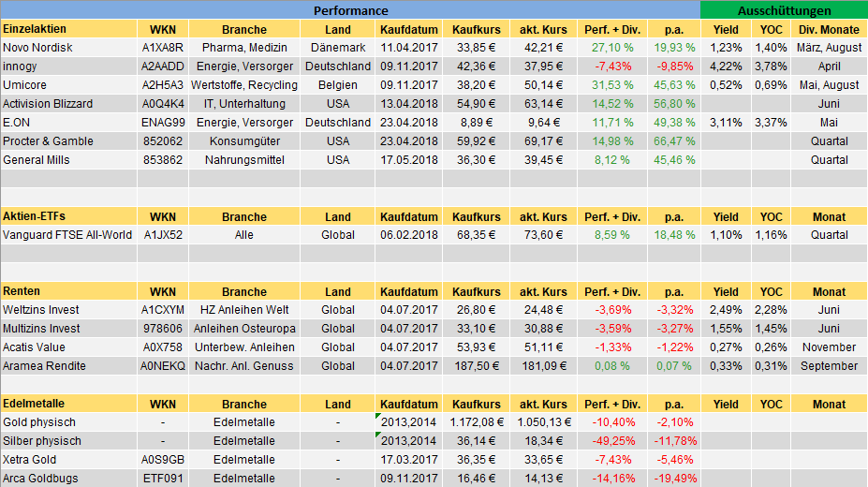The image size is (868, 487).
Task: Select the Novo Nordisk cell
Action: click(69, 48)
